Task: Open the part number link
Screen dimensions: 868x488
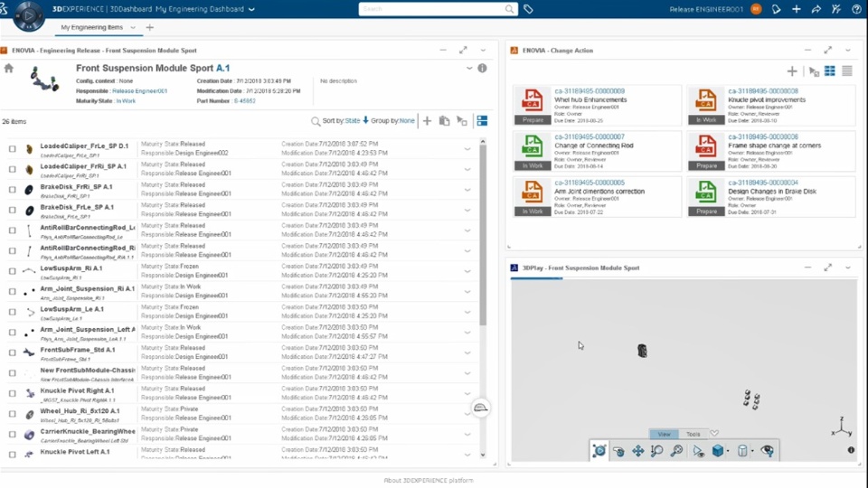Action: tap(244, 100)
